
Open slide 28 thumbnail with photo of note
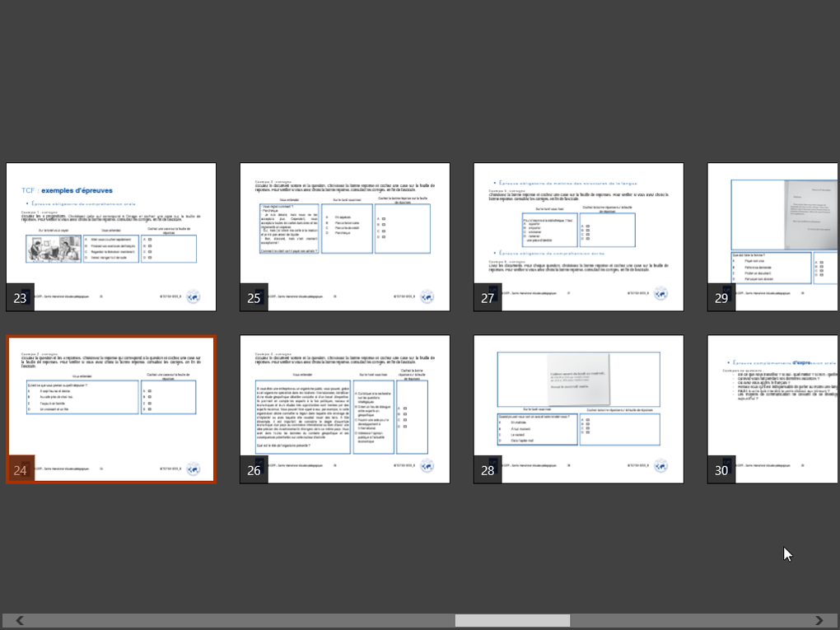[579, 409]
